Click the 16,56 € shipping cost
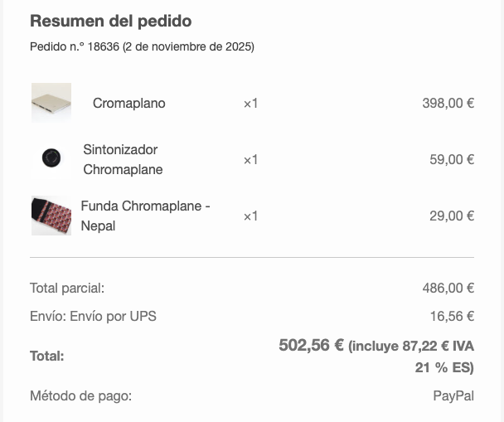The image size is (504, 422). click(x=452, y=316)
